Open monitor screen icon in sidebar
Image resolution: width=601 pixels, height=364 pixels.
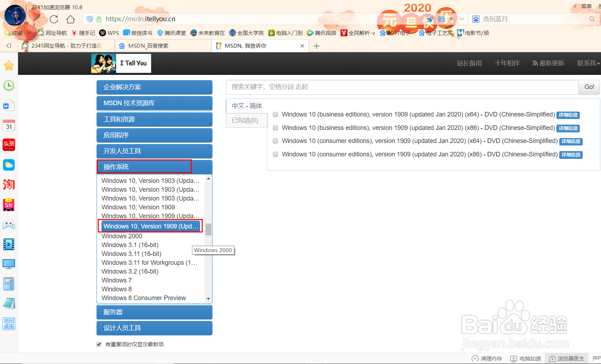(x=9, y=264)
